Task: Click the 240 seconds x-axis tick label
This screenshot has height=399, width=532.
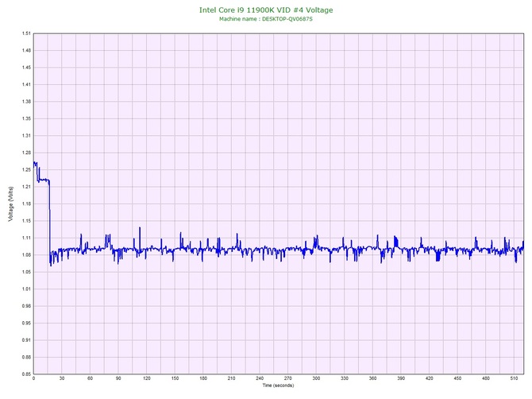Action: point(260,378)
